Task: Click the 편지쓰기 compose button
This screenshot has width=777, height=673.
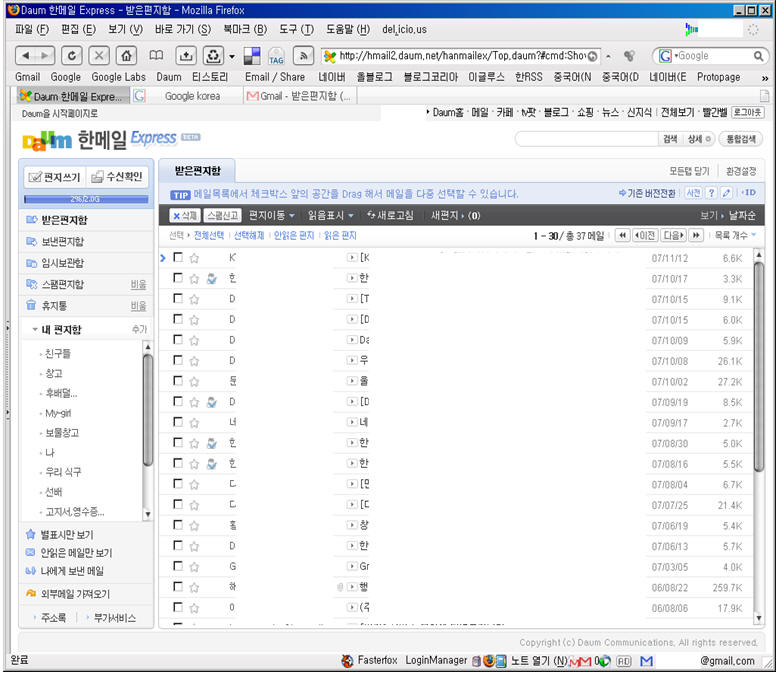Action: click(55, 177)
